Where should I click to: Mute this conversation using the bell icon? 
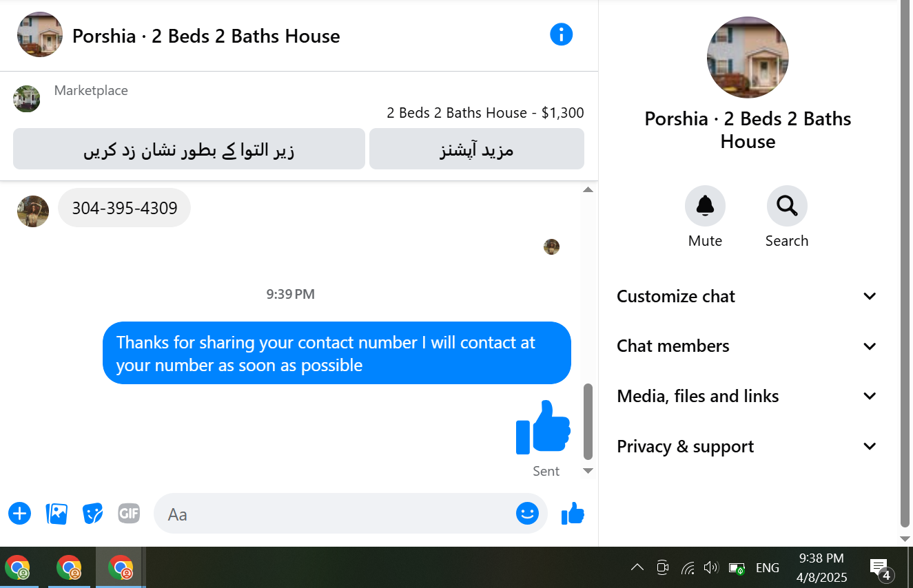705,206
